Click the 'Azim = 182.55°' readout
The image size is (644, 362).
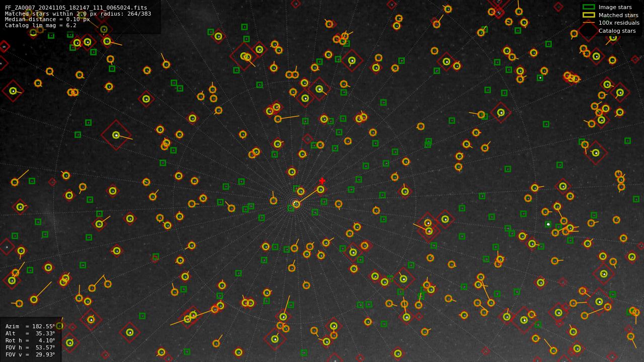[x=30, y=326]
